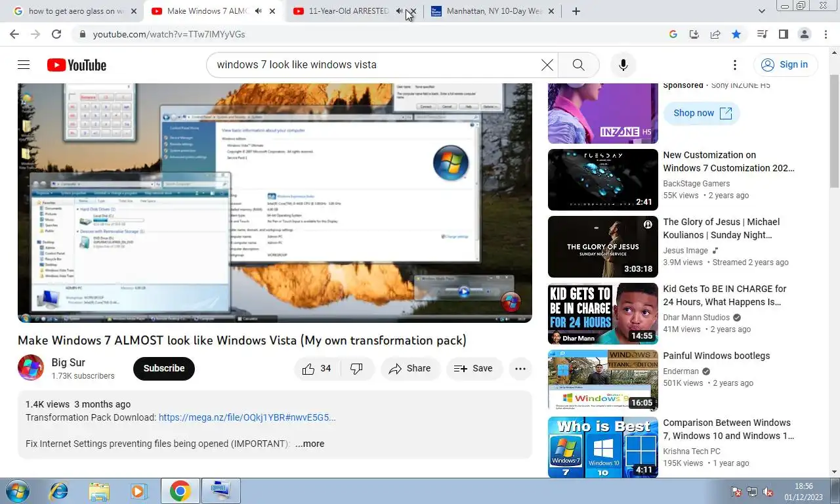Open the Dhar Mann Studios channel name
The image size is (840, 504).
pyautogui.click(x=696, y=318)
